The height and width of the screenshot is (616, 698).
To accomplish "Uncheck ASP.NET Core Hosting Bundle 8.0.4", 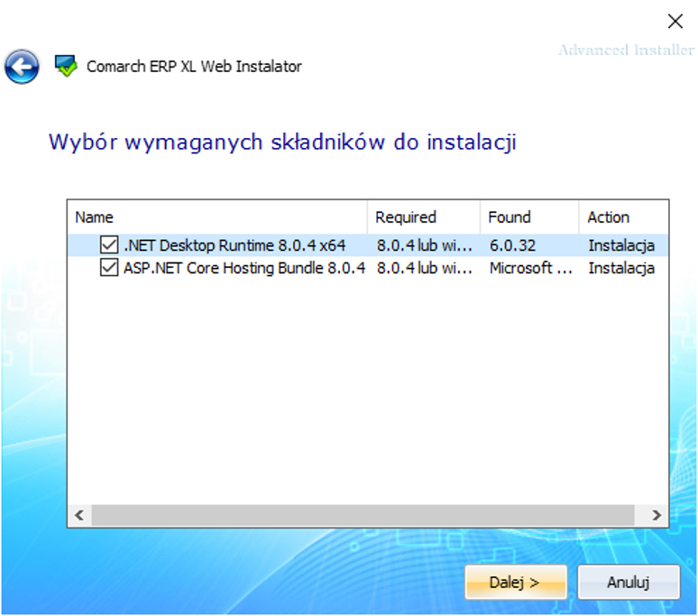I will [x=109, y=268].
